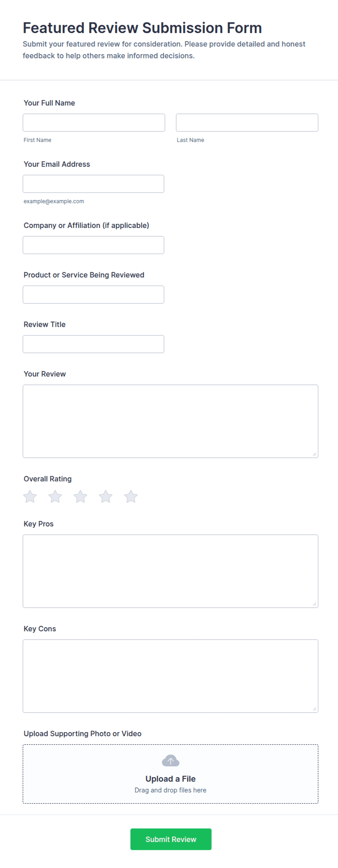Focus the First Name field
Image resolution: width=338 pixels, height=868 pixels.
point(94,123)
